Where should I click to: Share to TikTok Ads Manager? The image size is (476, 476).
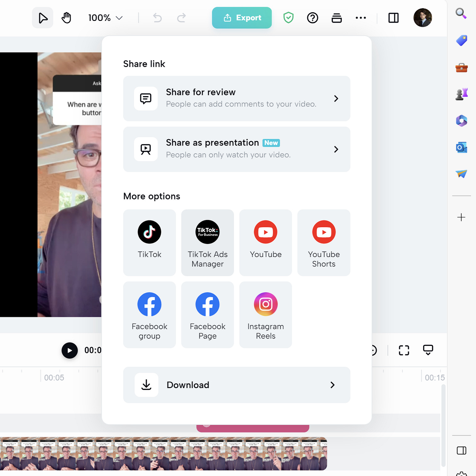[x=208, y=243]
